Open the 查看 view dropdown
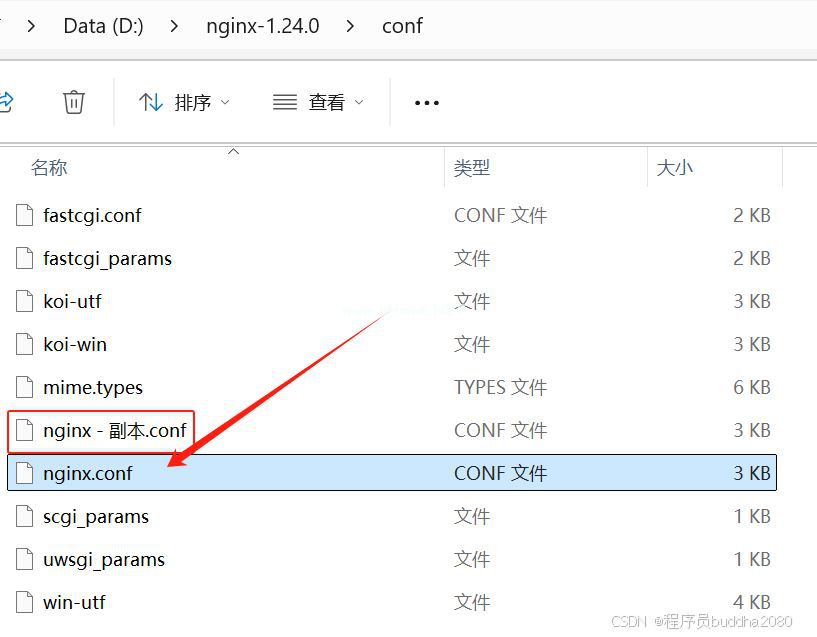Viewport: 817px width, 637px height. [318, 102]
